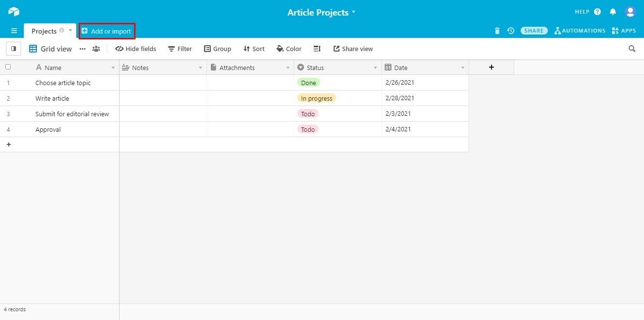
Task: Open Hide fields menu
Action: point(136,49)
